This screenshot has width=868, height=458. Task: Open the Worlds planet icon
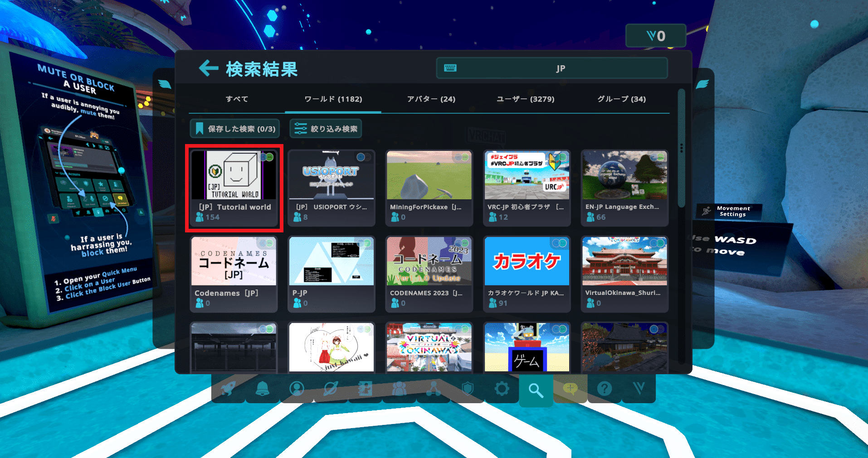(331, 389)
